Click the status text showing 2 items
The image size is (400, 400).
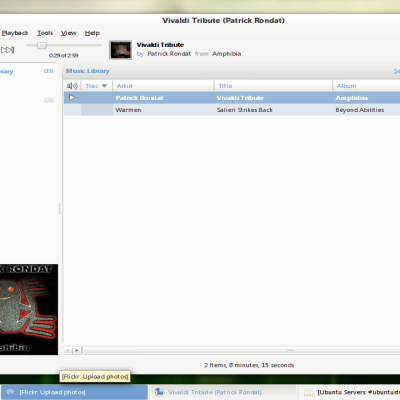click(x=249, y=365)
